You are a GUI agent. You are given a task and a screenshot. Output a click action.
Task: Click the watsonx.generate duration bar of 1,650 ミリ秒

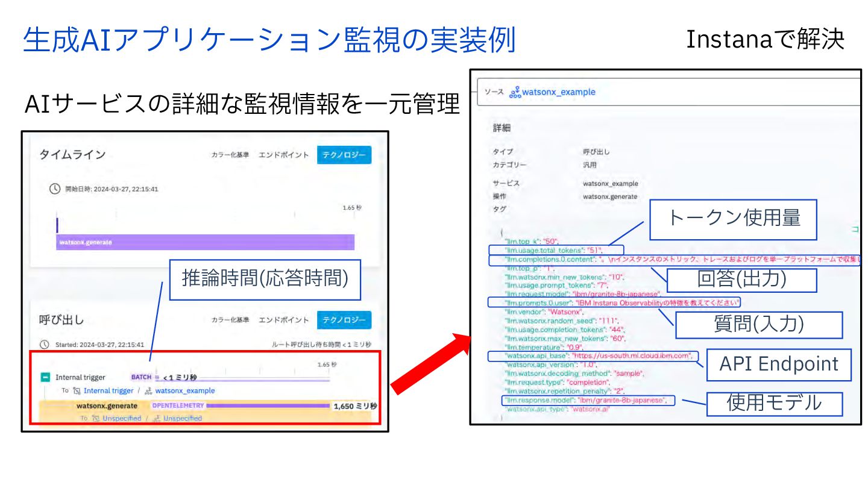268,405
